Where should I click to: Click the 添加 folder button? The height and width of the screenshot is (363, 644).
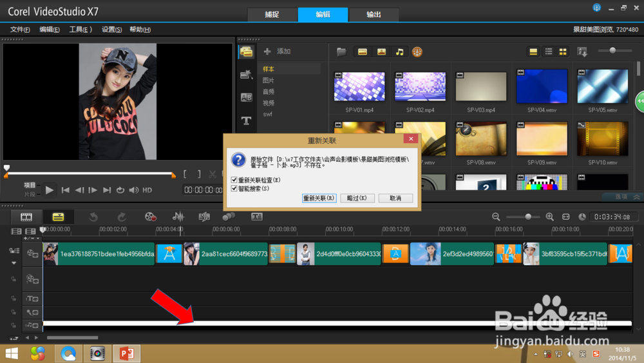277,52
